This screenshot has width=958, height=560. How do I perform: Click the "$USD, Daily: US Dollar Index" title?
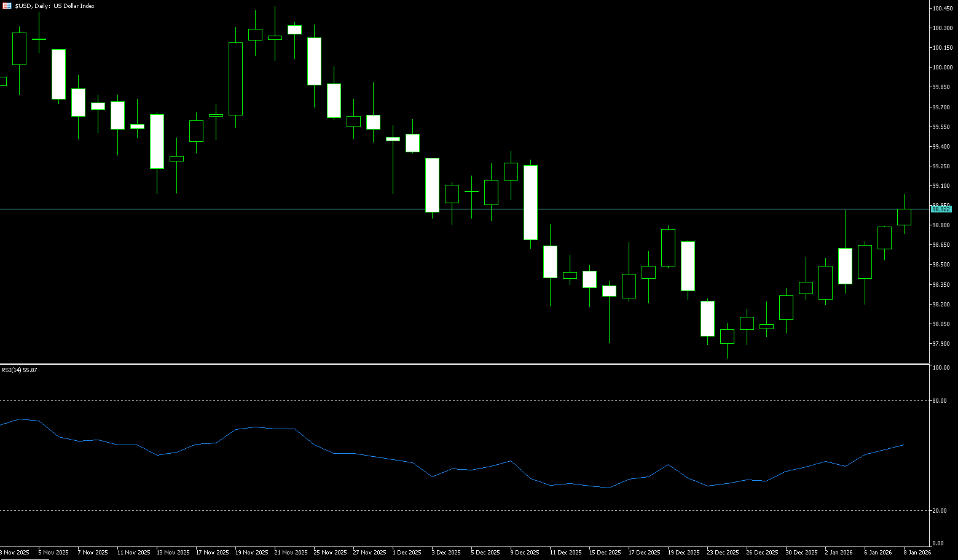click(x=55, y=6)
